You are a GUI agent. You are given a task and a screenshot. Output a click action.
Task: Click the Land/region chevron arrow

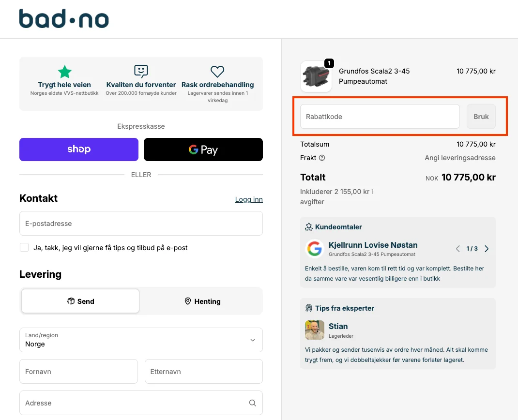click(x=253, y=340)
